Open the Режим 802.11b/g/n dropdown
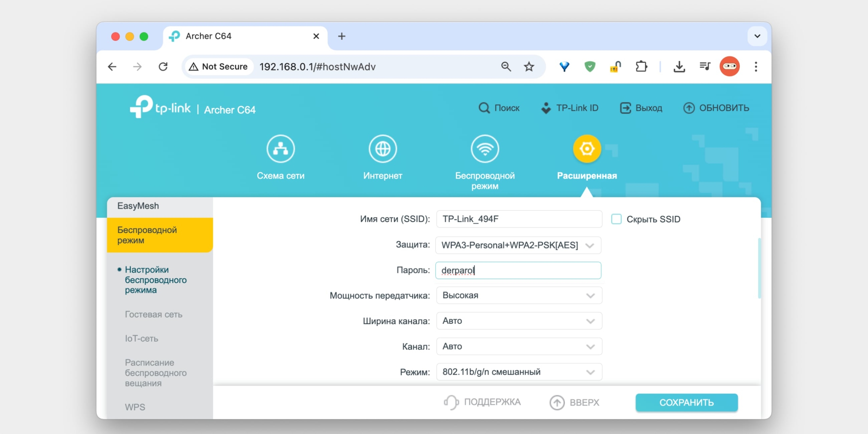 click(519, 372)
